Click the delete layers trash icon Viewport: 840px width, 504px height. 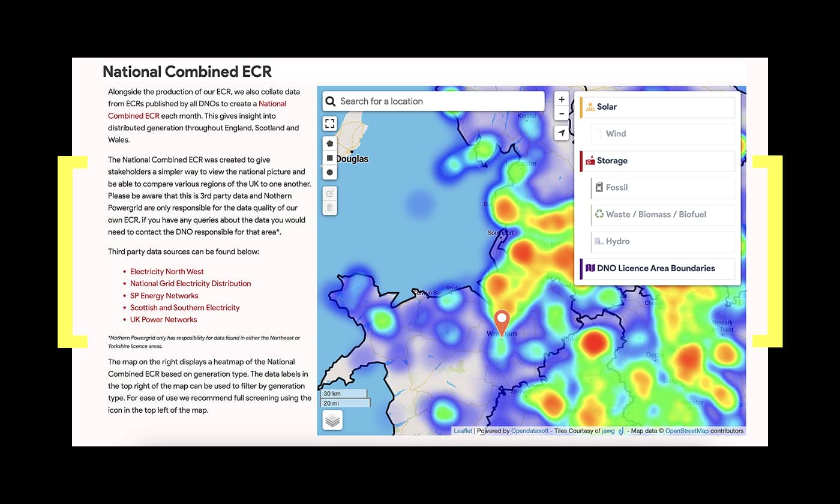pos(330,208)
